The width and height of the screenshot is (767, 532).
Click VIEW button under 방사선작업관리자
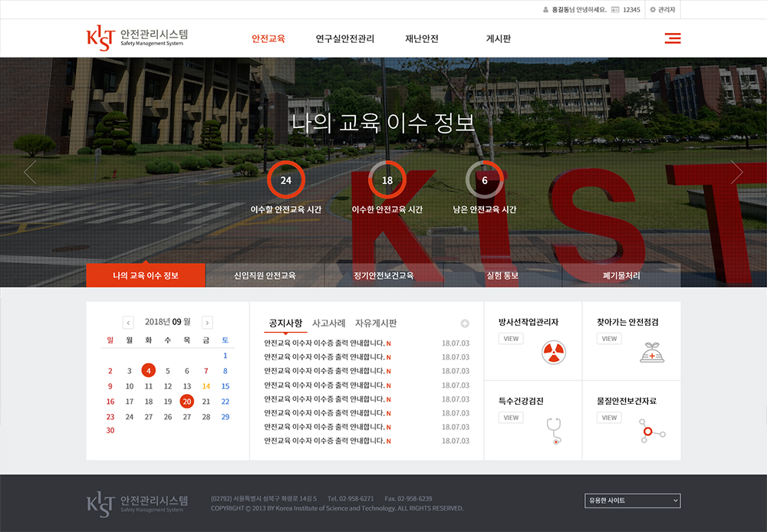511,339
